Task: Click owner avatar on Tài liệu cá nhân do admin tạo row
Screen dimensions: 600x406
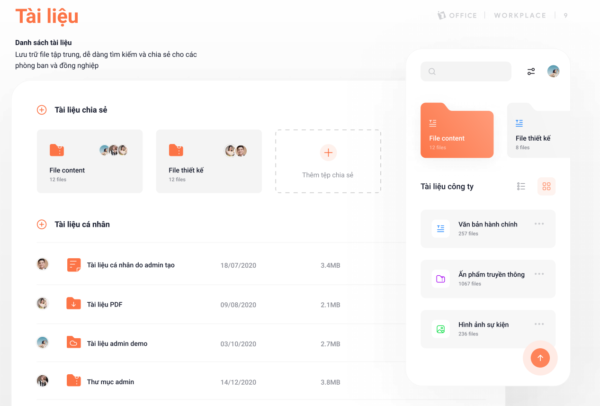Action: pyautogui.click(x=42, y=264)
